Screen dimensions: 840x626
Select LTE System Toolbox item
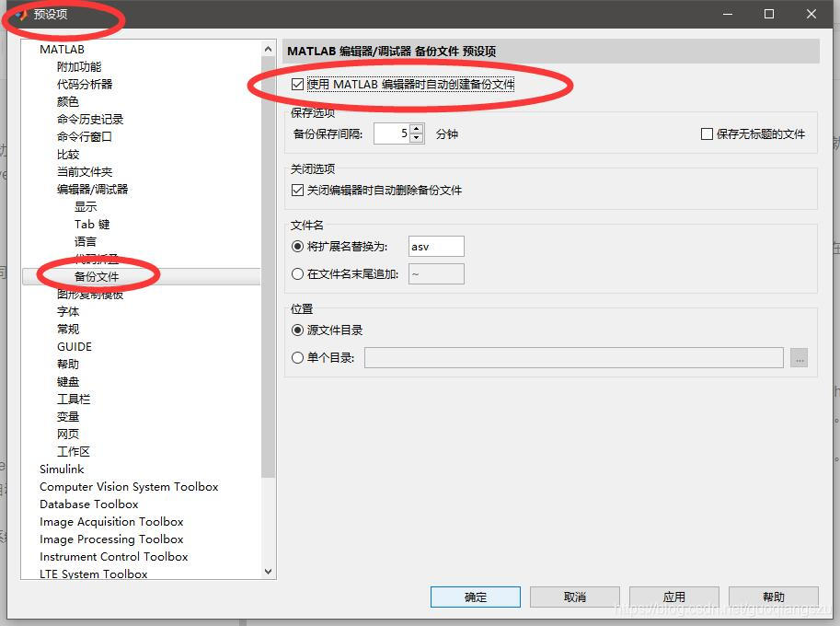(93, 574)
